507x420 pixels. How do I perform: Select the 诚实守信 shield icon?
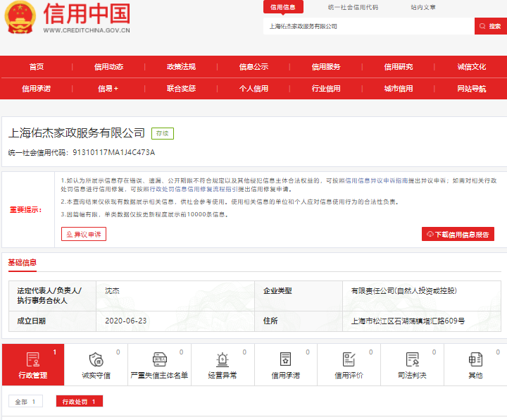coord(96,359)
